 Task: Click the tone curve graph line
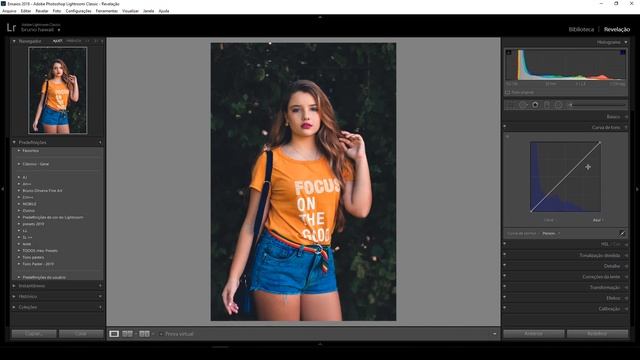tap(565, 177)
